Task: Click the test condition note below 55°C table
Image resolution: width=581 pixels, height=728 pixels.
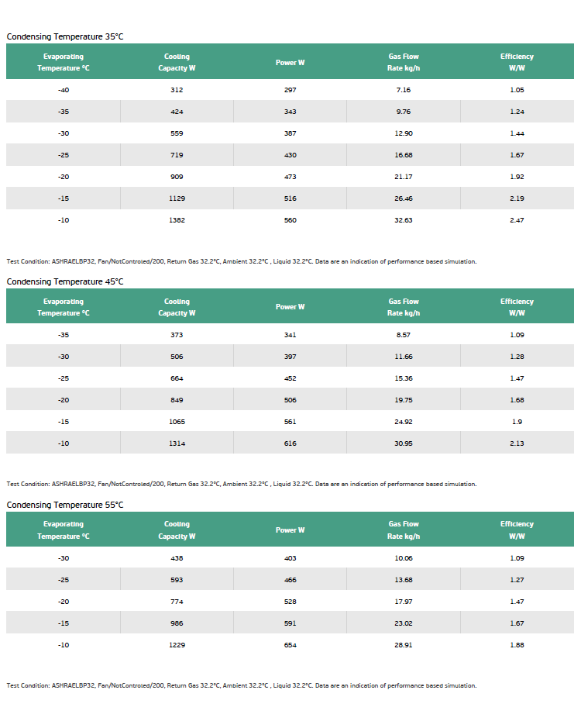Action: coord(242,686)
